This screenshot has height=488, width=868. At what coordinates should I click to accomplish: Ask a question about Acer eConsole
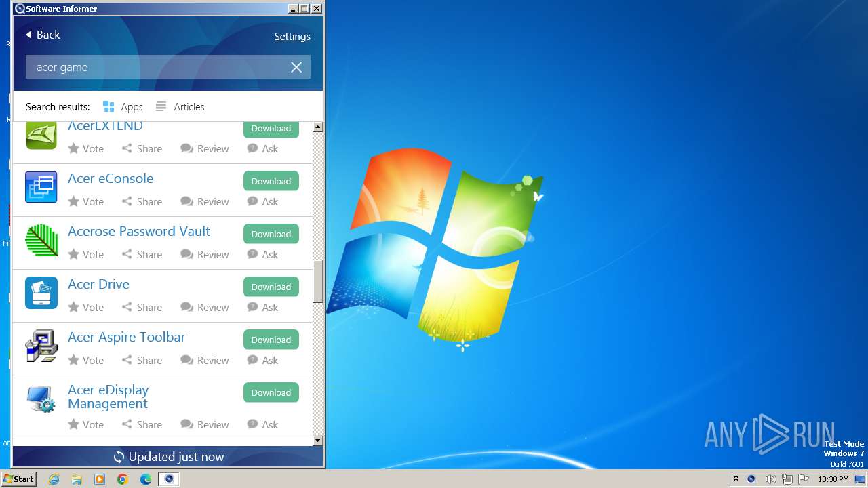pyautogui.click(x=262, y=201)
